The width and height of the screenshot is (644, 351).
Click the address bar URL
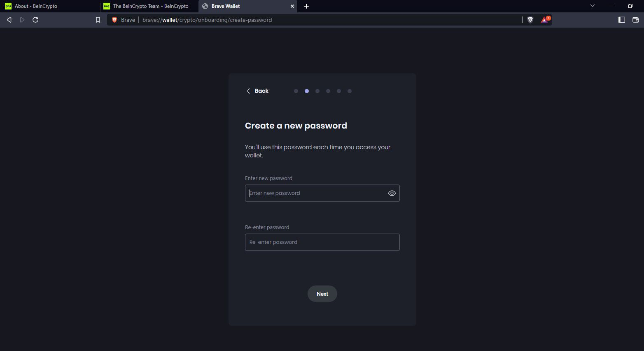tap(207, 20)
